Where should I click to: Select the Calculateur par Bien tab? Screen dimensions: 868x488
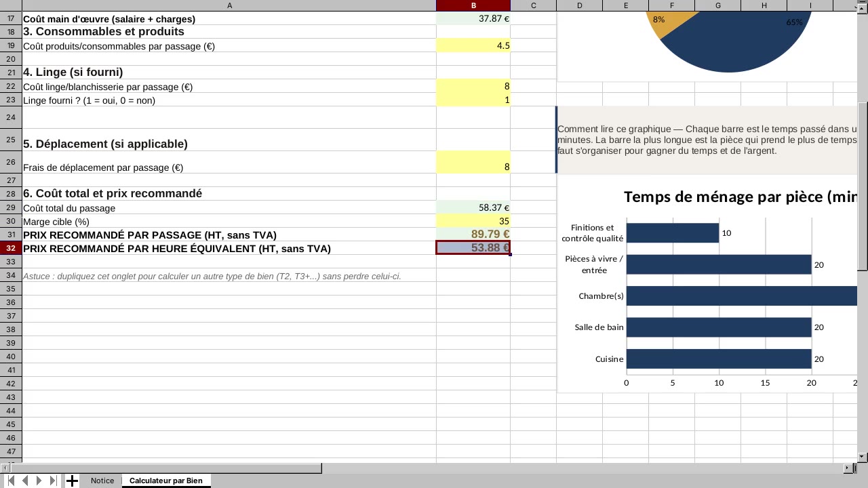click(166, 481)
